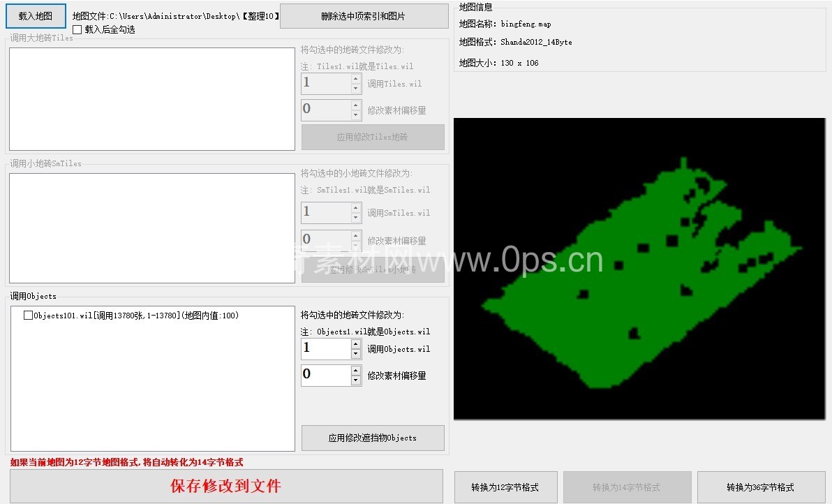832x504 pixels.
Task: Click inside the 调用小地砖SmTiles list box
Action: point(151,228)
